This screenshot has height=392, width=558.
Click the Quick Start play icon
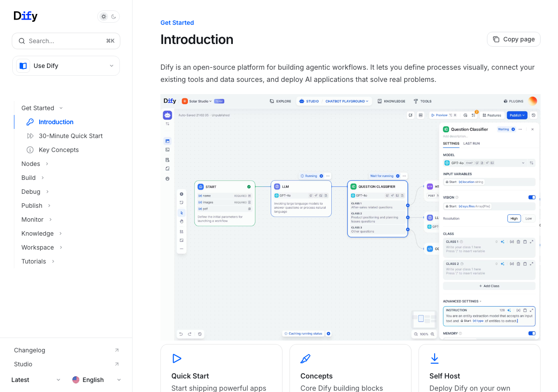(x=177, y=358)
